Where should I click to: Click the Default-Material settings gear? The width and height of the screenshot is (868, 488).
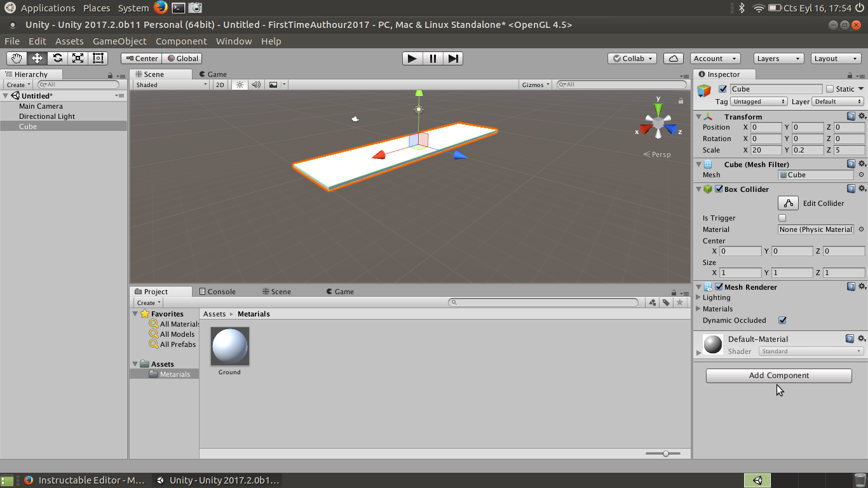point(862,339)
